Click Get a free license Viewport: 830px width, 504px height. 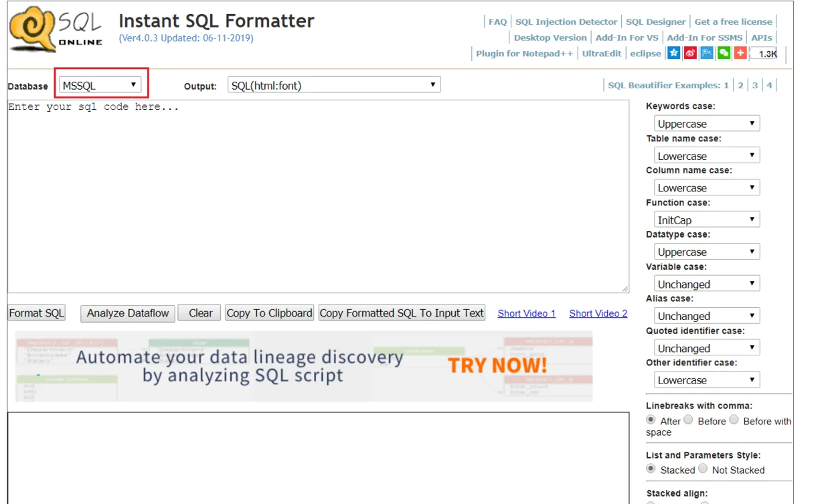click(x=734, y=22)
